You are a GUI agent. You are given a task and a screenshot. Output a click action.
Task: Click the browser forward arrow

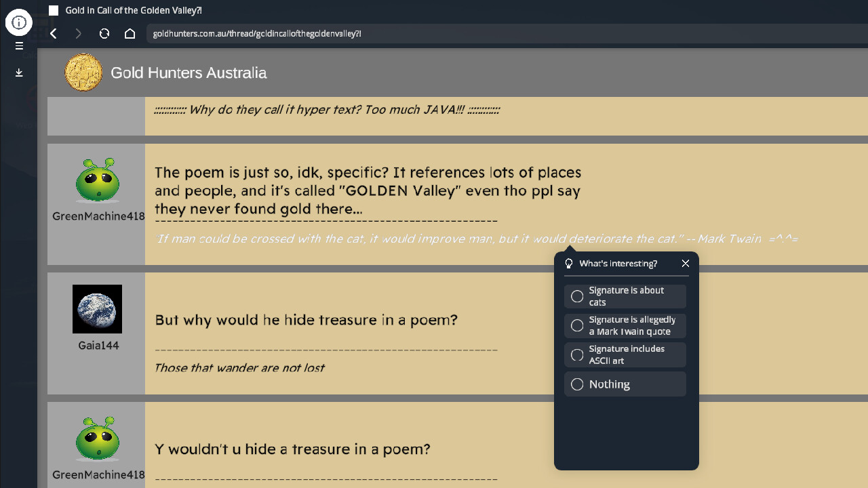pyautogui.click(x=79, y=33)
